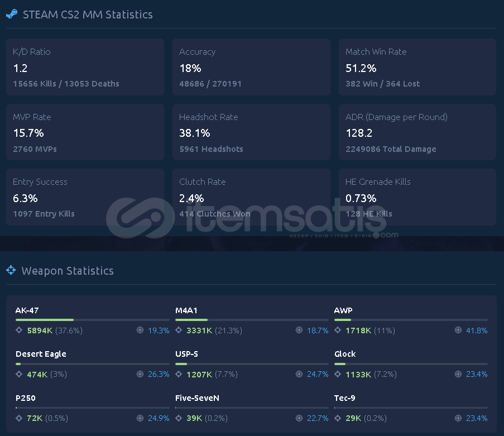Click the AWP accuracy value "41.8%"
The image size is (504, 436).
[477, 330]
